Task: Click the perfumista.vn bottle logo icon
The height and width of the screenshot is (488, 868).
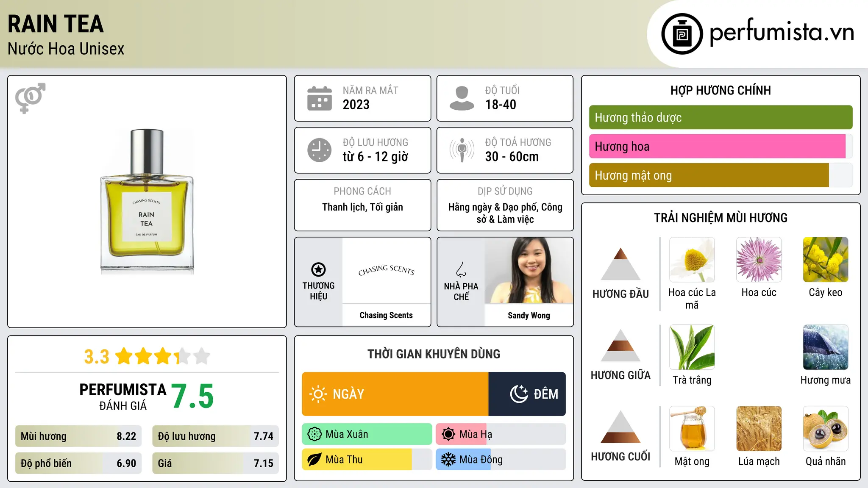Action: click(682, 34)
